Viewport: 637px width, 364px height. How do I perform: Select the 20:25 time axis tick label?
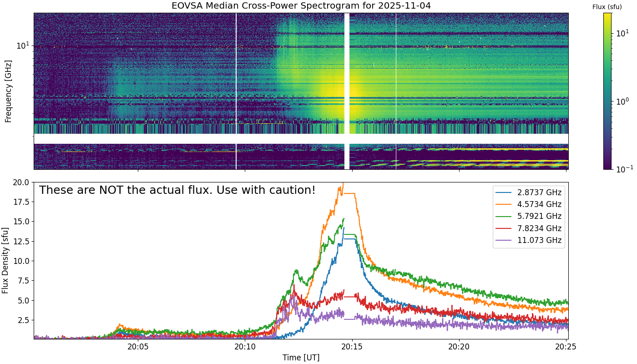pos(566,346)
